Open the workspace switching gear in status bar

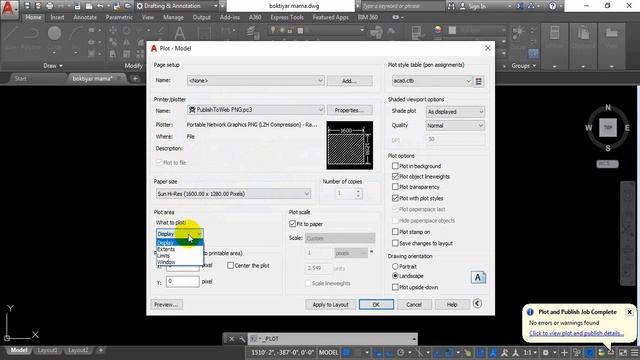(545, 352)
